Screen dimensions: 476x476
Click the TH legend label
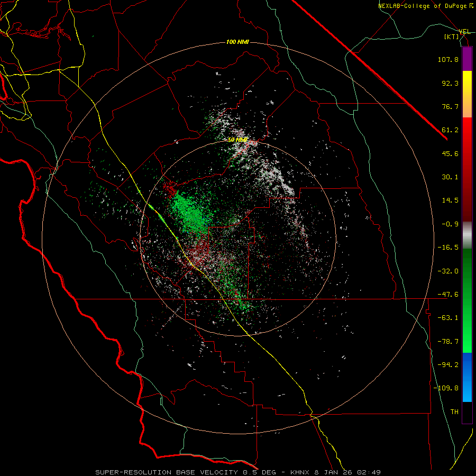[x=454, y=412]
